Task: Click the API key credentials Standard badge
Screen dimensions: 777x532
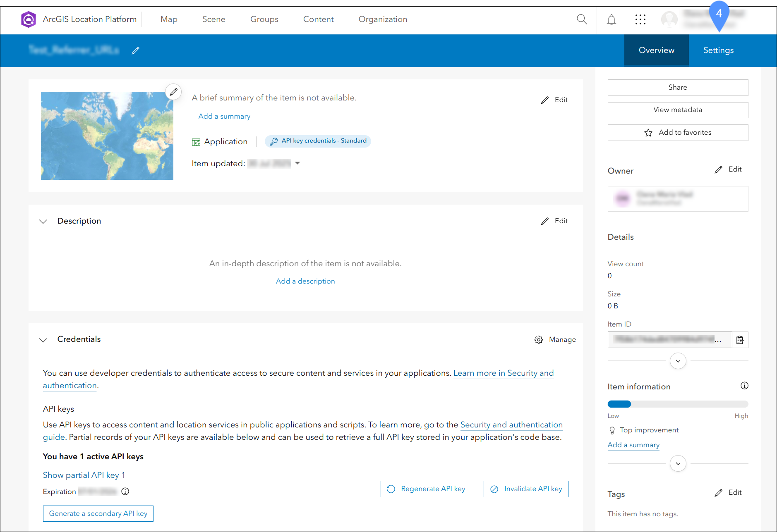Action: click(x=318, y=141)
